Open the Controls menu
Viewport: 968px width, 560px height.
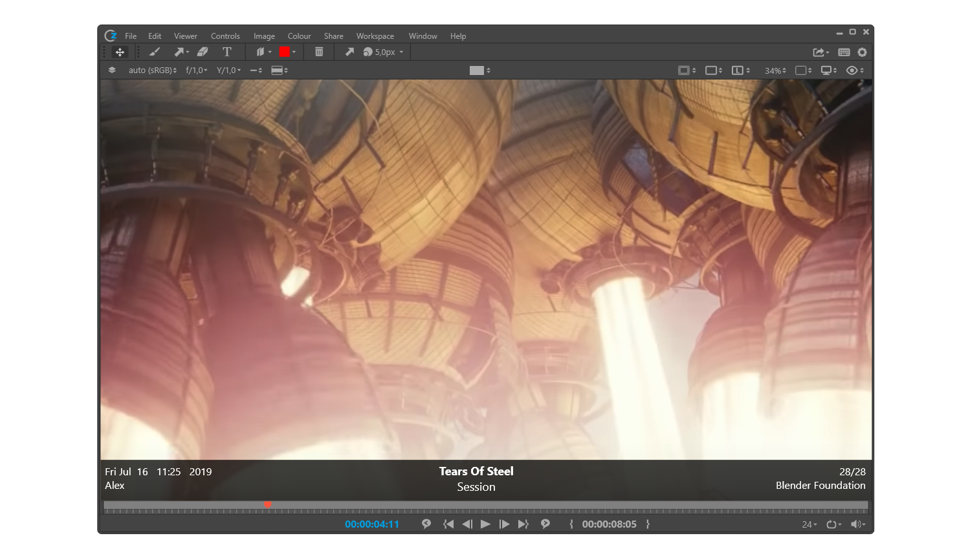tap(225, 36)
